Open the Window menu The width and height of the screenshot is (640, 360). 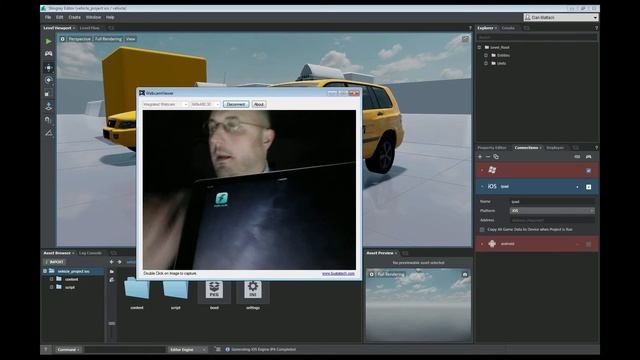(93, 18)
